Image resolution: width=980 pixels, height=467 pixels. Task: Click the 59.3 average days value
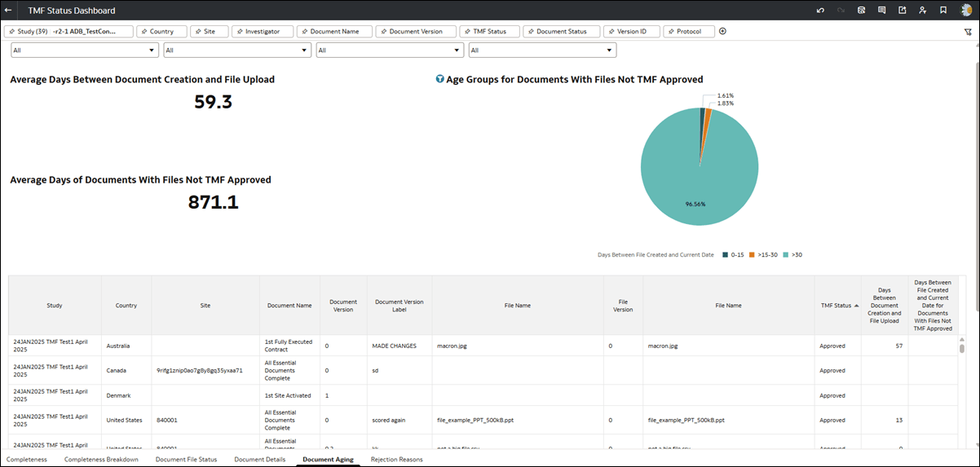click(213, 102)
